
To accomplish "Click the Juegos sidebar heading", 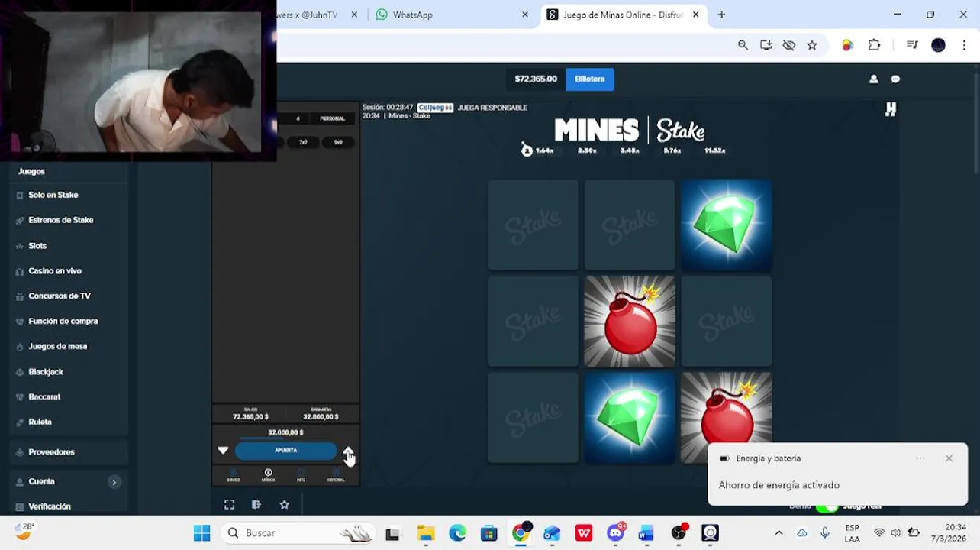I will click(x=31, y=172).
